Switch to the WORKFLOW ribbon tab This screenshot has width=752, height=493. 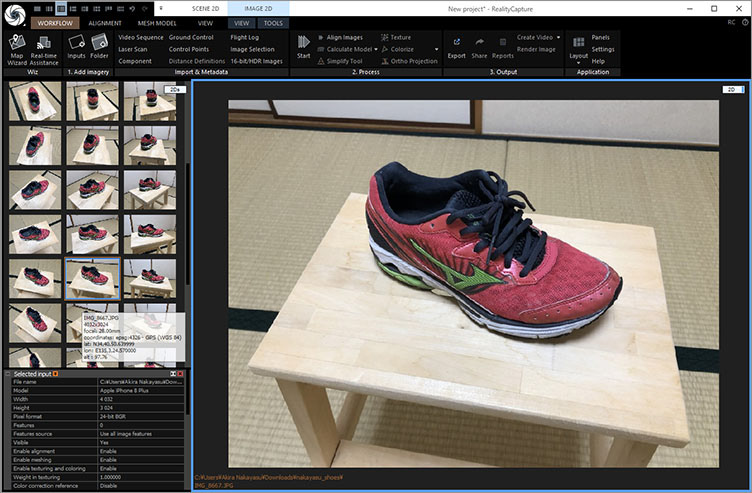55,23
